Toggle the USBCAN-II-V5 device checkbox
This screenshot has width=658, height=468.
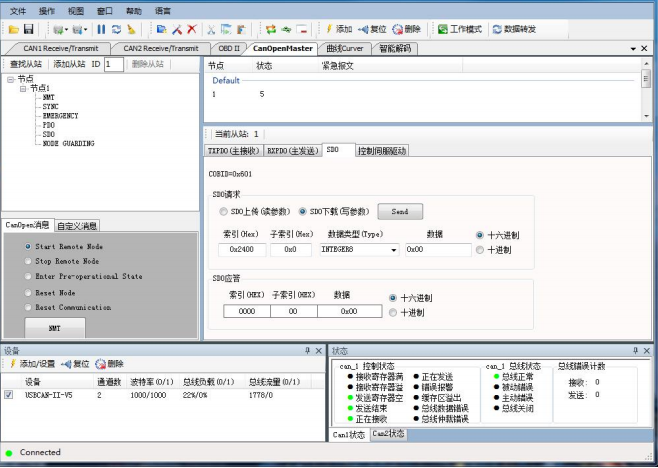[8, 395]
